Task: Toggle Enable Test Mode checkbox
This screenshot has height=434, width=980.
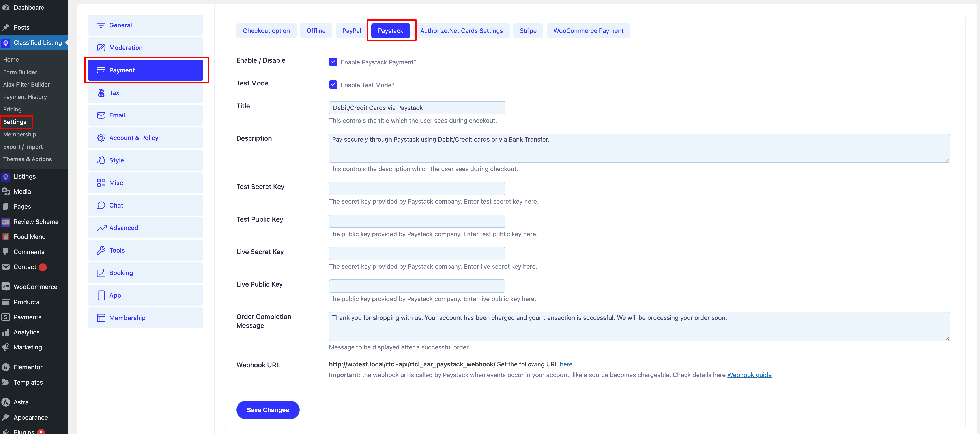Action: click(x=333, y=85)
